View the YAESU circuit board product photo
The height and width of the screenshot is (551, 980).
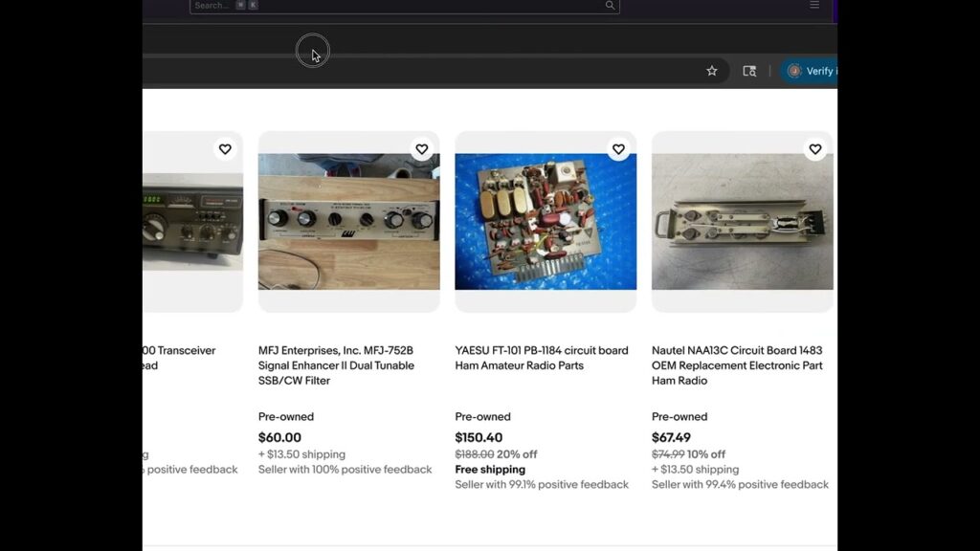coord(546,222)
